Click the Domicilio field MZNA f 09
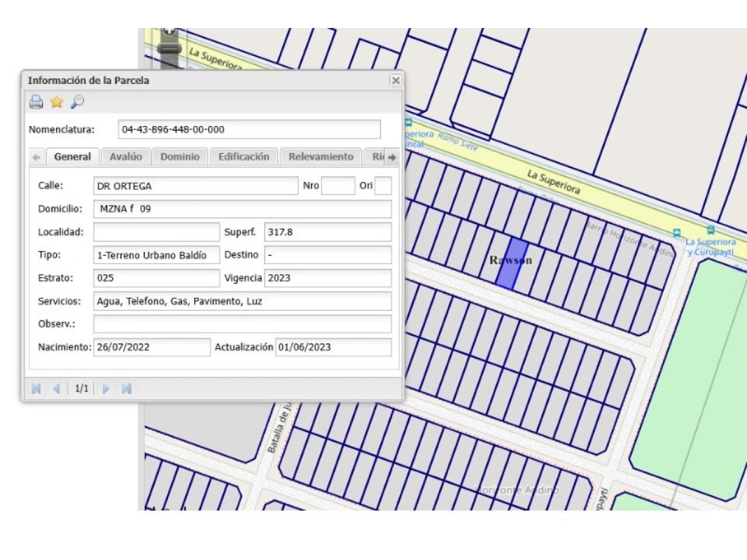 point(243,209)
